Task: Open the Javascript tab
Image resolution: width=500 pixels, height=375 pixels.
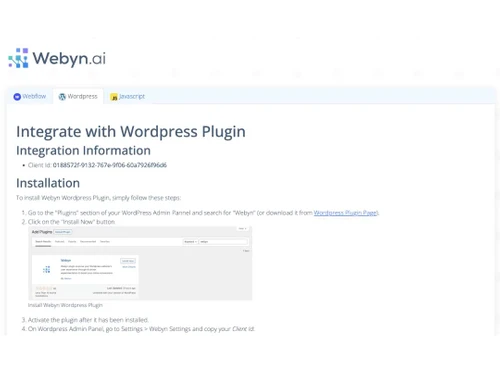Action: click(x=128, y=97)
